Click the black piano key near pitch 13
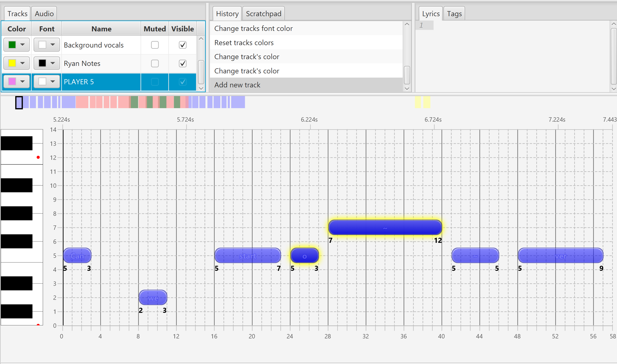 click(x=16, y=143)
